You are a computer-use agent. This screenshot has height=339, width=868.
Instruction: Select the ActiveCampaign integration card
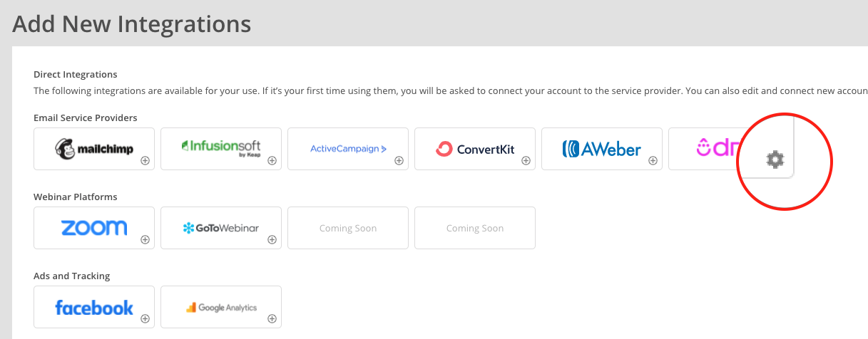(348, 149)
